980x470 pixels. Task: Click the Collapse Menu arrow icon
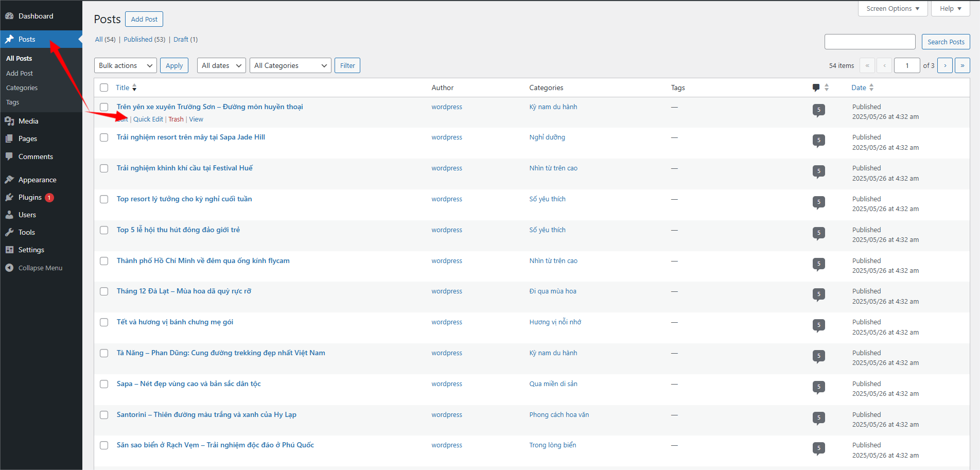[x=9, y=268]
